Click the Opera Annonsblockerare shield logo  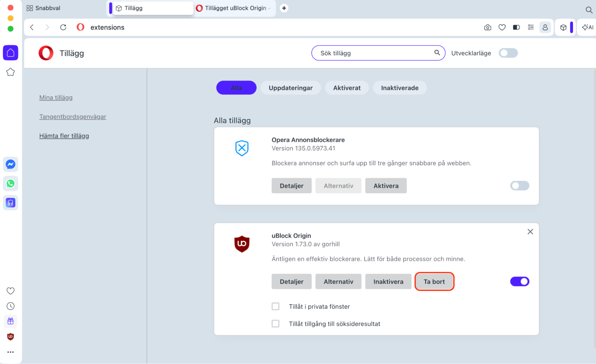[x=242, y=148]
